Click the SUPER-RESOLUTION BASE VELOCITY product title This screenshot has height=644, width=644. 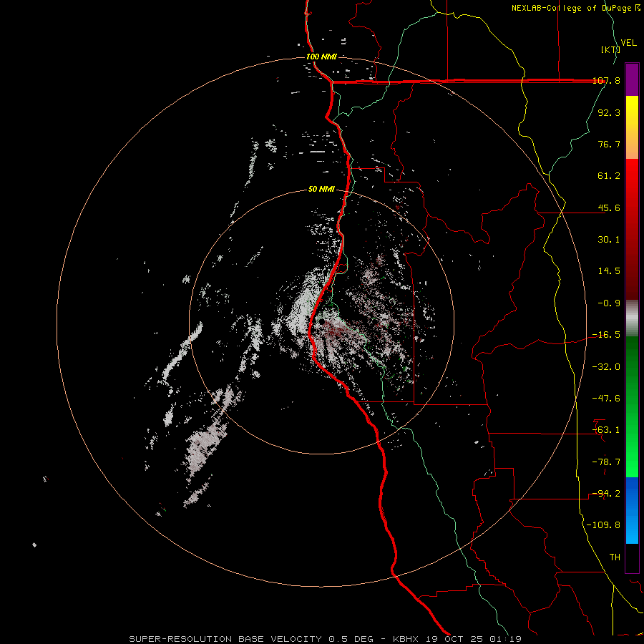click(225, 639)
